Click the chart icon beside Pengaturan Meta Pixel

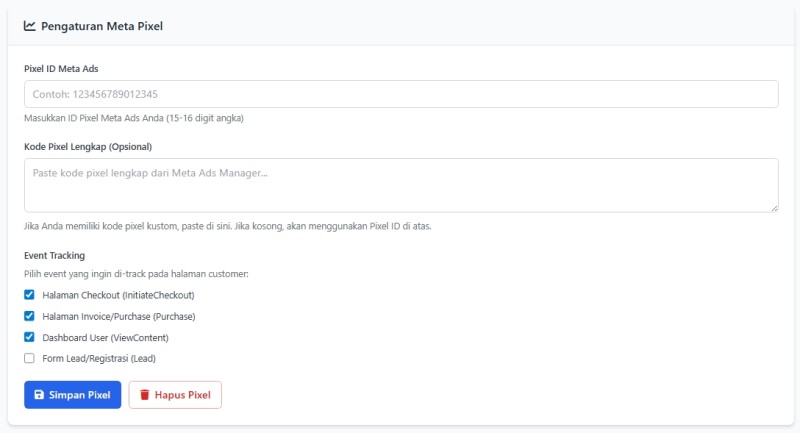30,26
